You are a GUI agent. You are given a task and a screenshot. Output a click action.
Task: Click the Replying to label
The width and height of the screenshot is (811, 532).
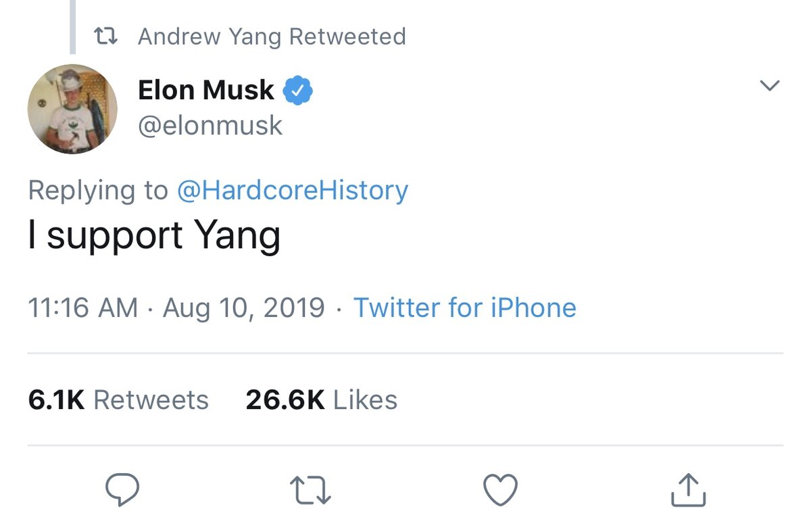[97, 191]
